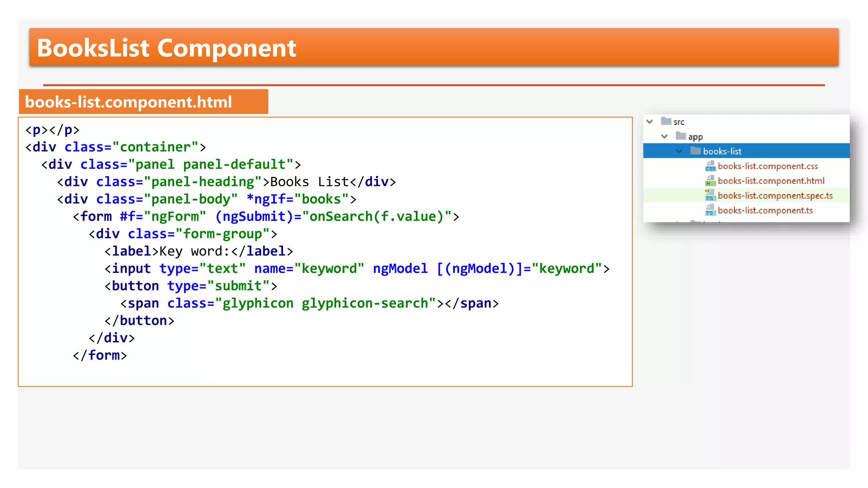This screenshot has height=488, width=868.
Task: Click the books-list folder icon
Action: point(696,150)
